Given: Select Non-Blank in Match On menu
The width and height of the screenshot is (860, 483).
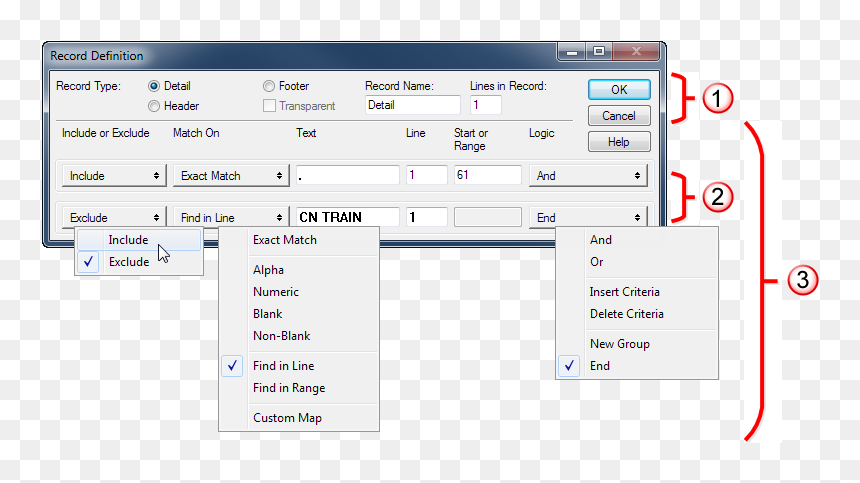Looking at the screenshot, I should (299, 336).
